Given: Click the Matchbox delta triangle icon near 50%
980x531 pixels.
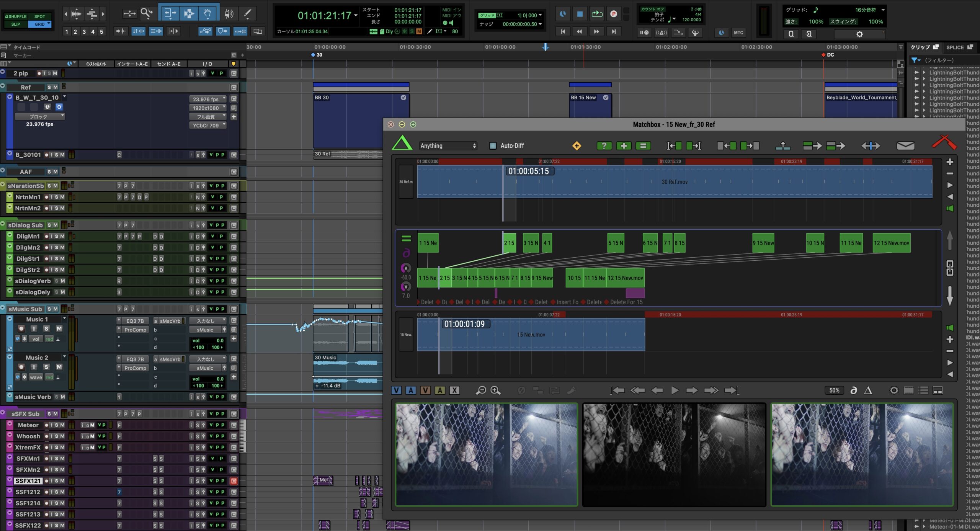Looking at the screenshot, I should pos(868,390).
